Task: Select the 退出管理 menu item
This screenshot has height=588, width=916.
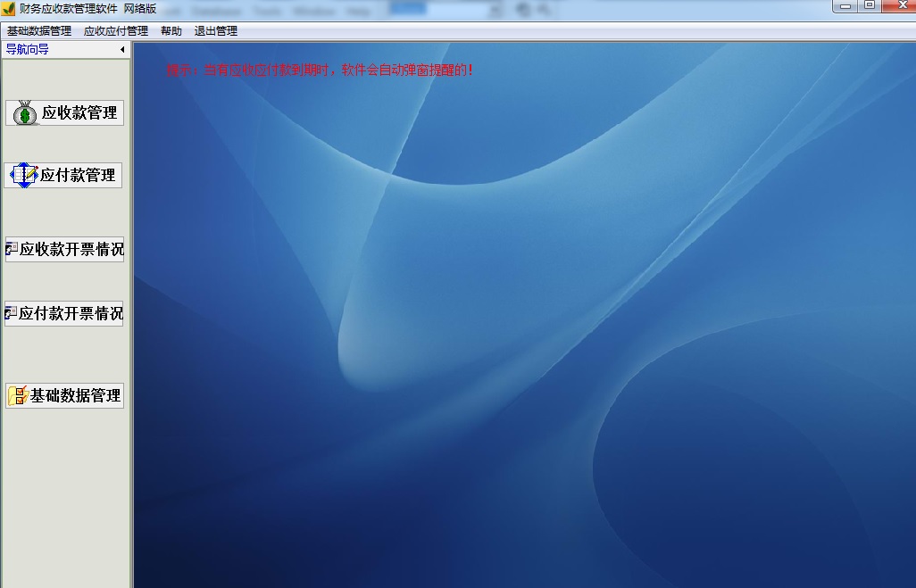Action: tap(216, 31)
